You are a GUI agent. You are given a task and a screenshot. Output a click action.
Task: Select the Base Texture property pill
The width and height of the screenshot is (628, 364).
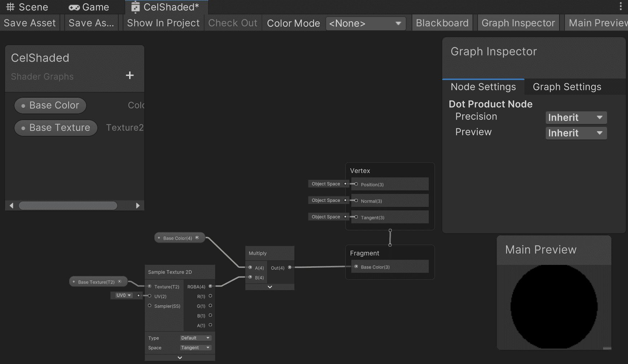[56, 128]
